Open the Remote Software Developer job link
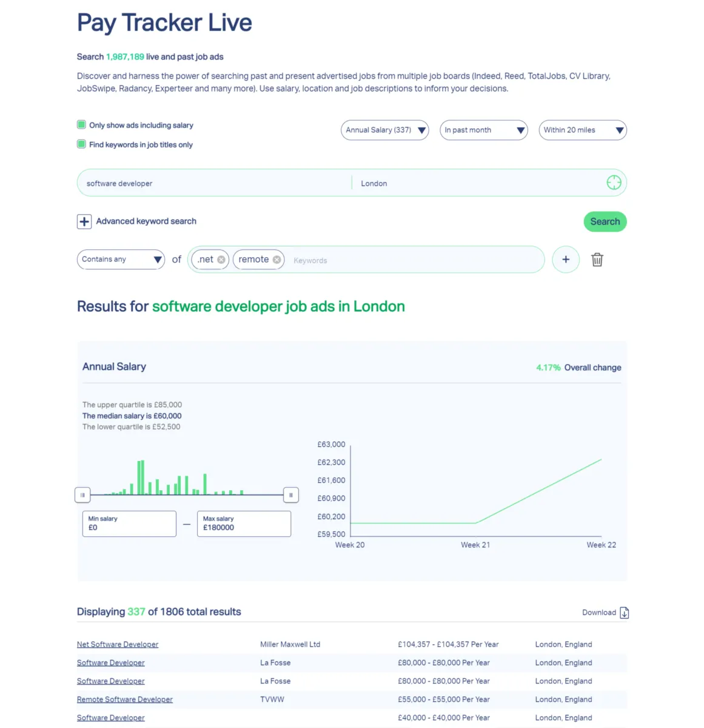The image size is (704, 728). (x=124, y=699)
